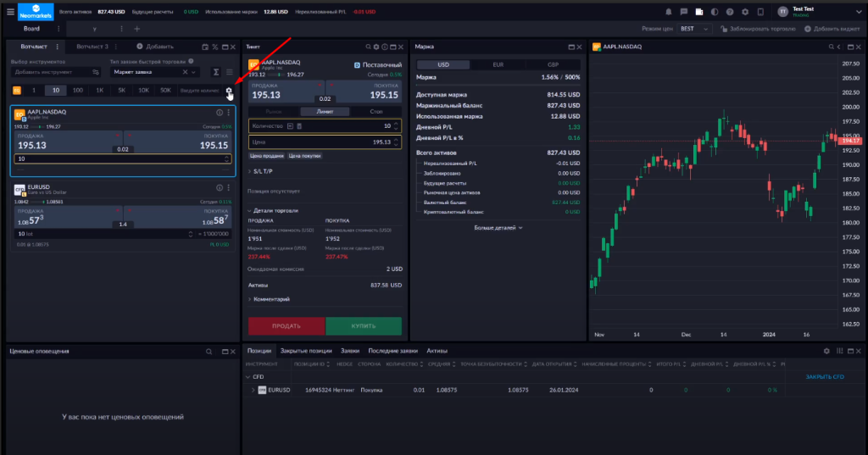Click Цена продажи button

[x=267, y=156]
